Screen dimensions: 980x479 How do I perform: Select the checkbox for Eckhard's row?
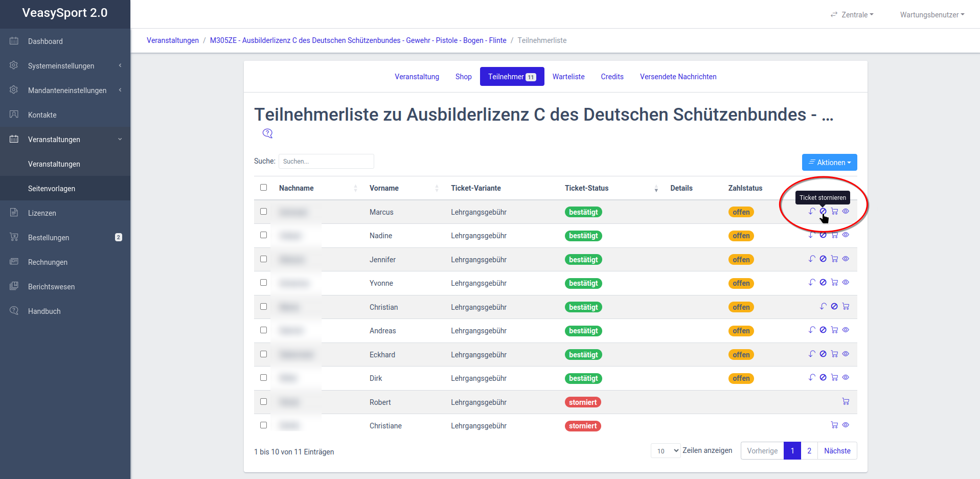point(263,354)
